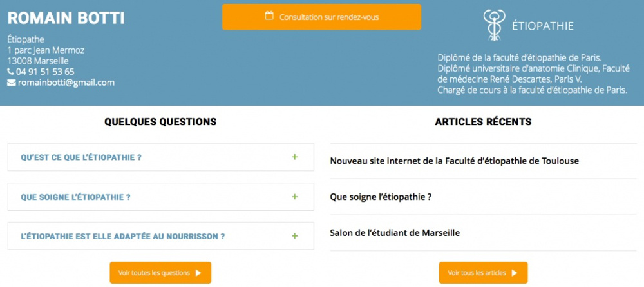Open the 'Que soigne l'étiopathie ?' article link

tap(380, 197)
